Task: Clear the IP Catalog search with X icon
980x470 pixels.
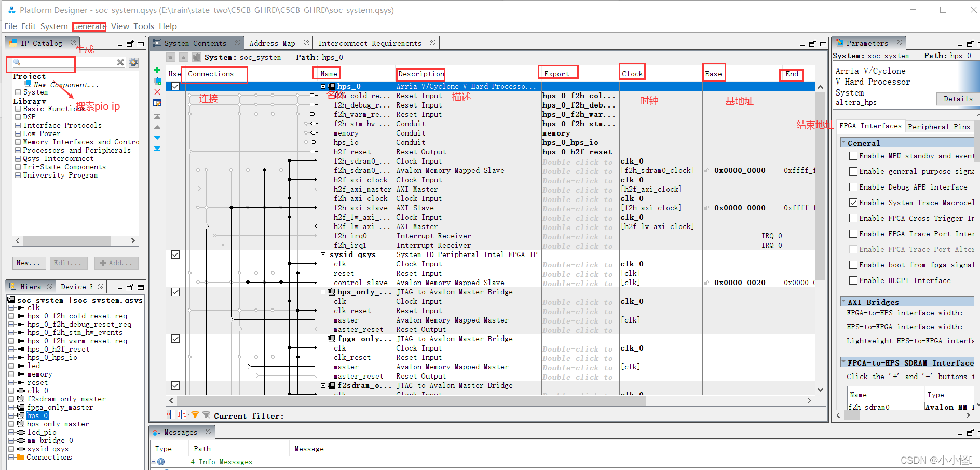Action: (x=120, y=62)
